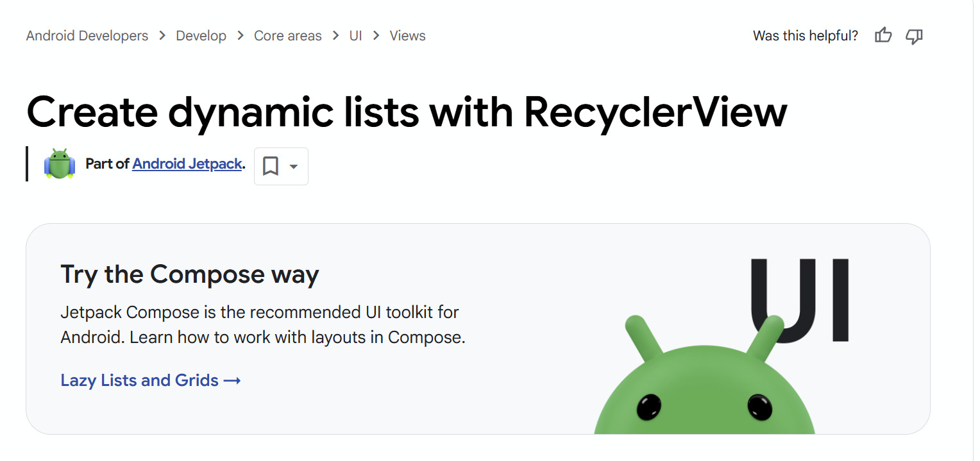Click the RecyclerView page title heading
980x461 pixels.
click(x=407, y=112)
